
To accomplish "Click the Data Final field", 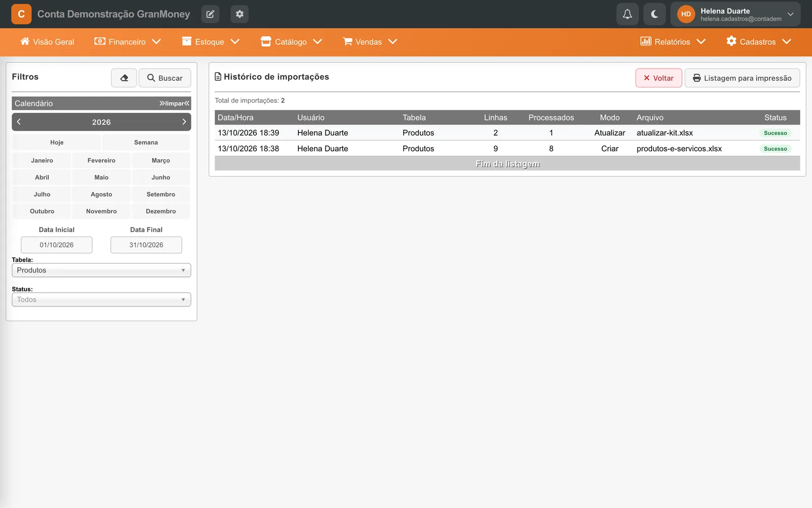I will (146, 245).
